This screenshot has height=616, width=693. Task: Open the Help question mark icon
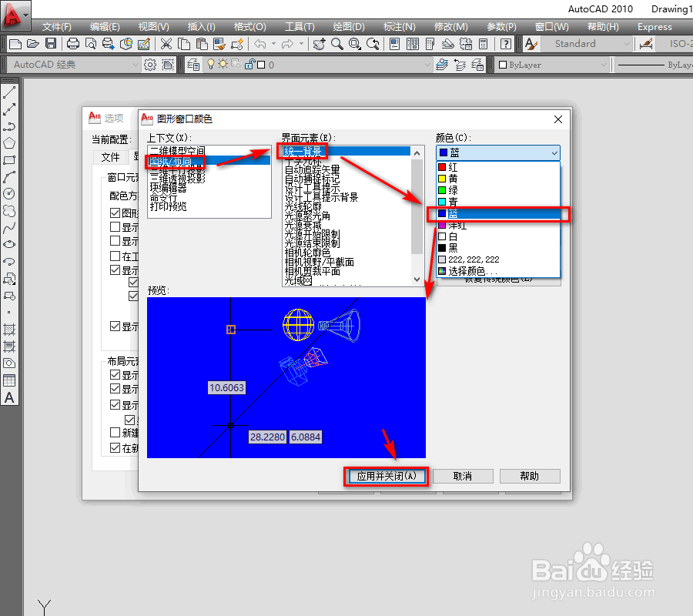click(x=506, y=44)
